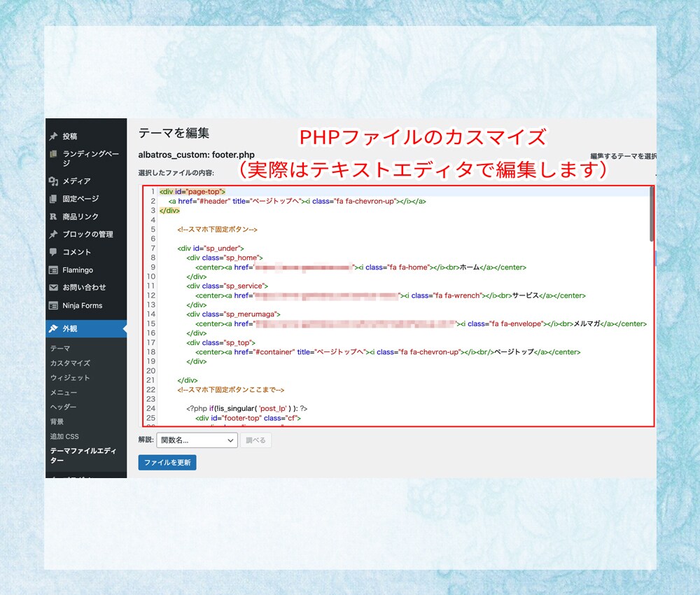
Task: Open the 背景 submenu link
Action: (57, 422)
